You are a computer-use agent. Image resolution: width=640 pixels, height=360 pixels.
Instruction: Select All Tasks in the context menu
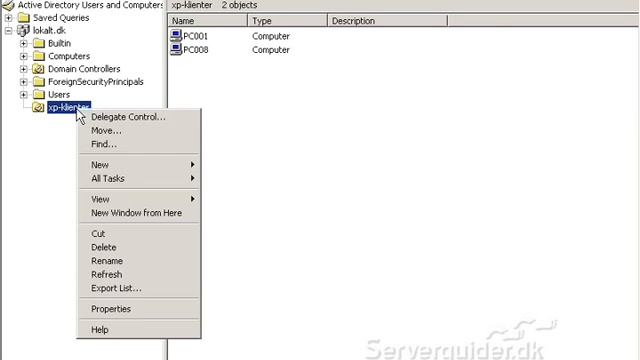click(x=139, y=178)
